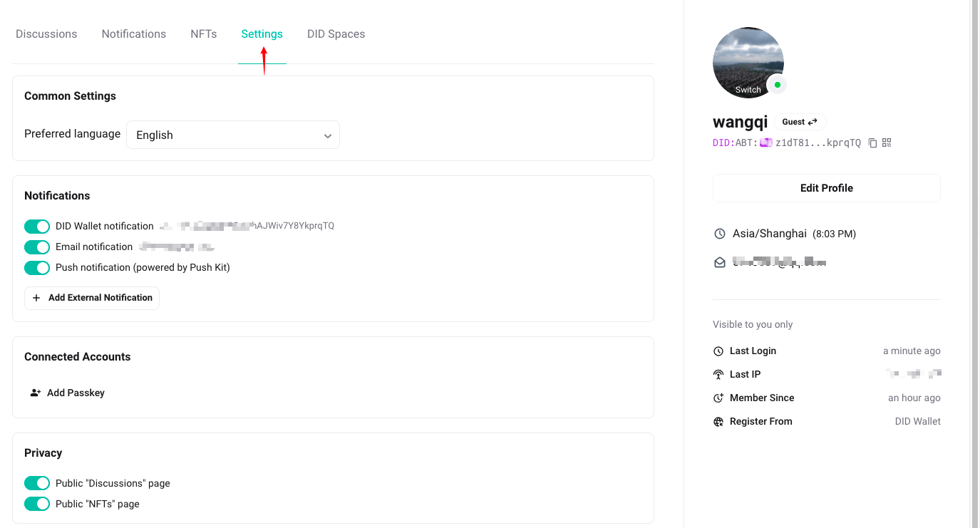
Task: Open the Notifications tab
Action: [x=133, y=34]
